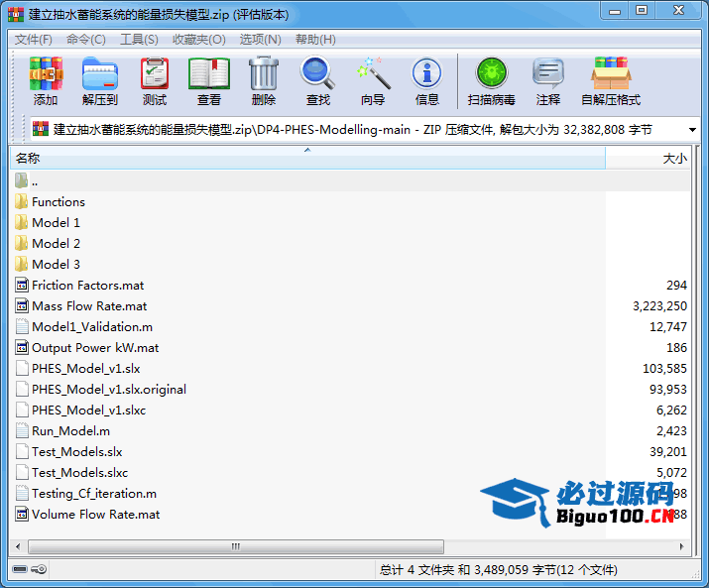
Task: Sort by the 名称 column header
Action: (307, 159)
